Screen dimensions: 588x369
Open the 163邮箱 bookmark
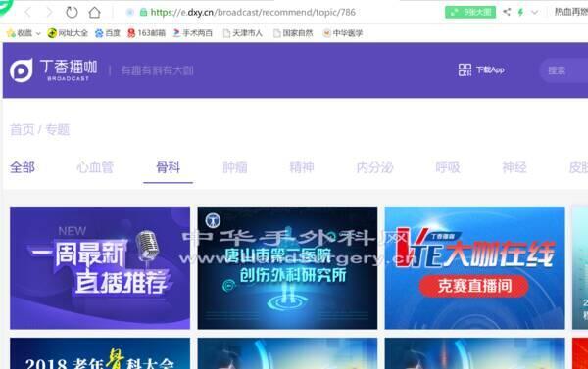[x=146, y=33]
